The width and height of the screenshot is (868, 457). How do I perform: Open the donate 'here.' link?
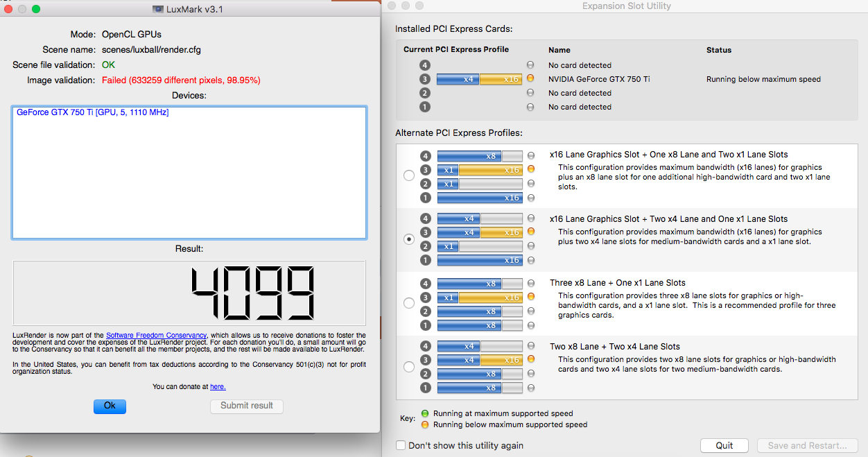pyautogui.click(x=218, y=387)
